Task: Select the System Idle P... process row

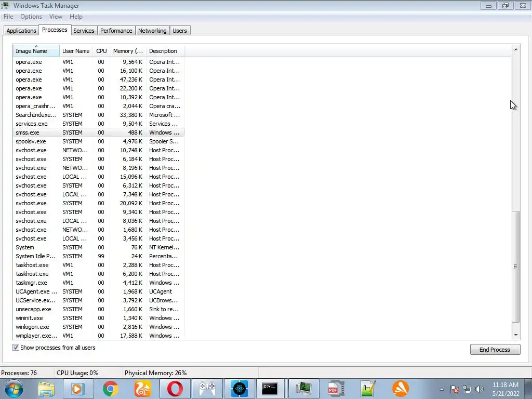Action: point(99,256)
